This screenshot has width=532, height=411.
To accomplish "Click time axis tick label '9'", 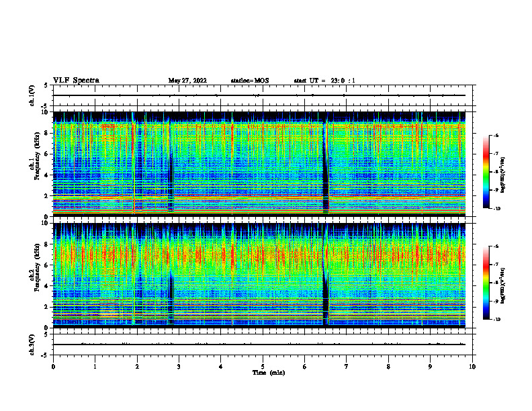I will tap(430, 367).
